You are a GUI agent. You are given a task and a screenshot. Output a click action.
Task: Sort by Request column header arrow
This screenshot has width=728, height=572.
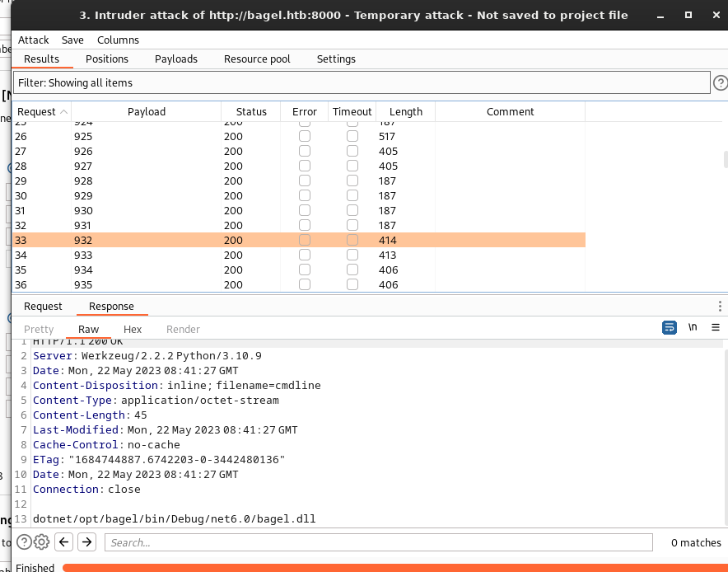pyautogui.click(x=63, y=112)
